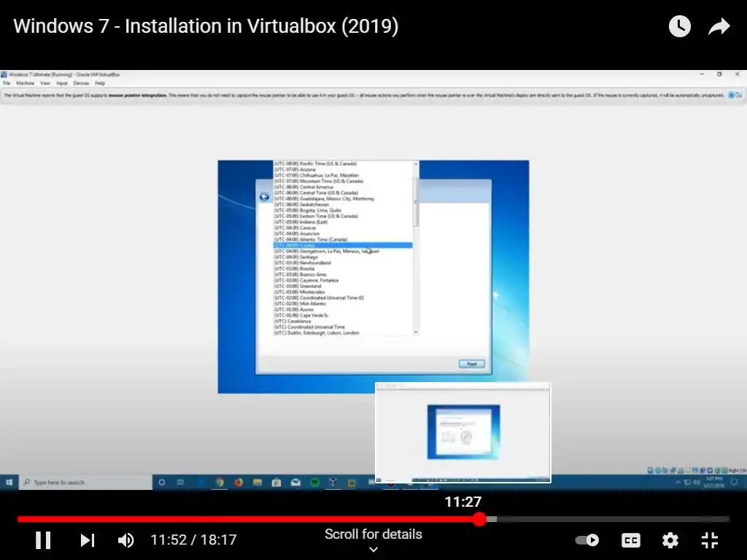The height and width of the screenshot is (560, 747).
Task: Click the Next button in setup dialog
Action: 472,364
